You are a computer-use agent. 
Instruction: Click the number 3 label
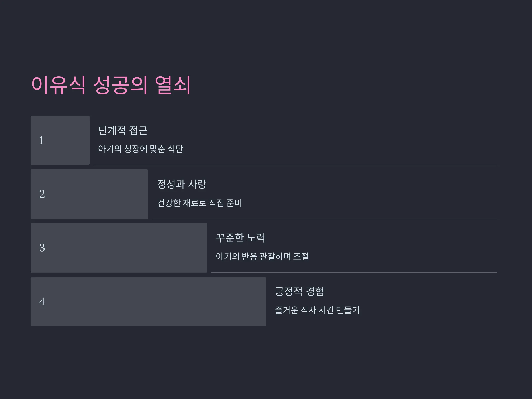42,248
